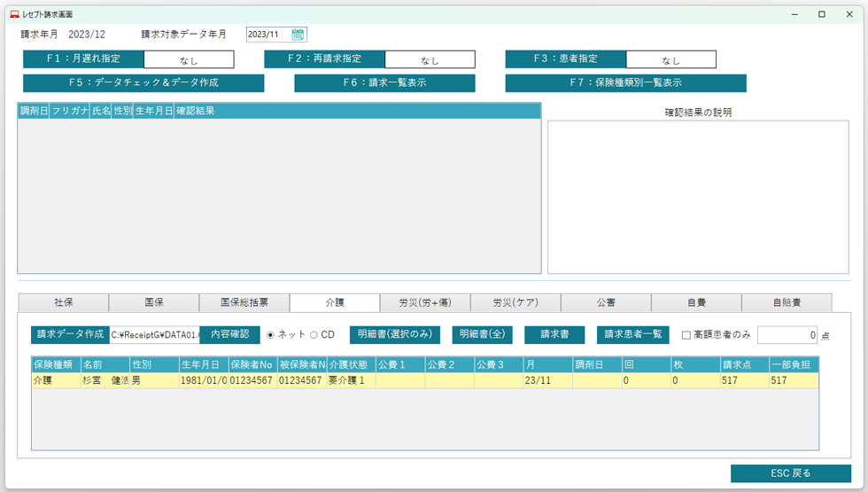868x492 pixels.
Task: Click the app icon in title bar
Action: click(13, 15)
